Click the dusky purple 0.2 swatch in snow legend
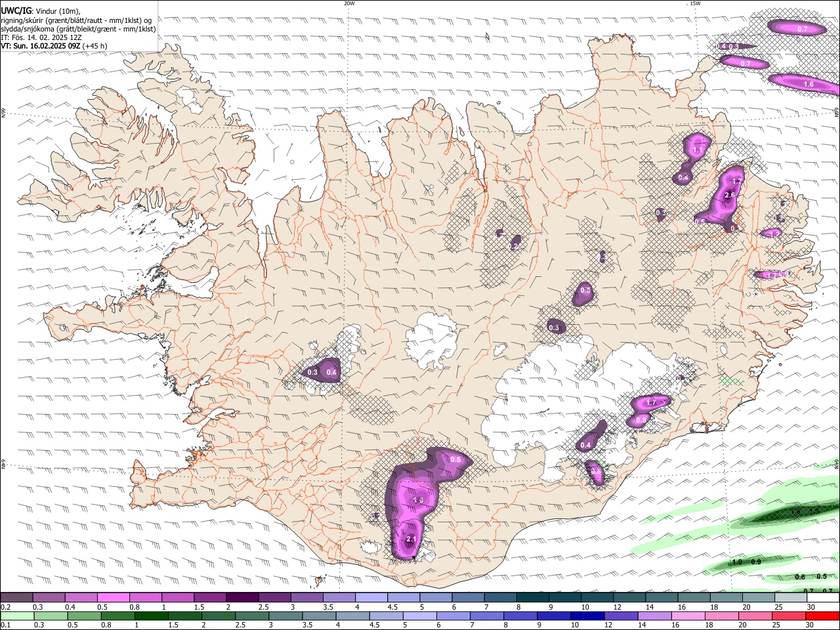This screenshot has width=840, height=630. pos(16,597)
